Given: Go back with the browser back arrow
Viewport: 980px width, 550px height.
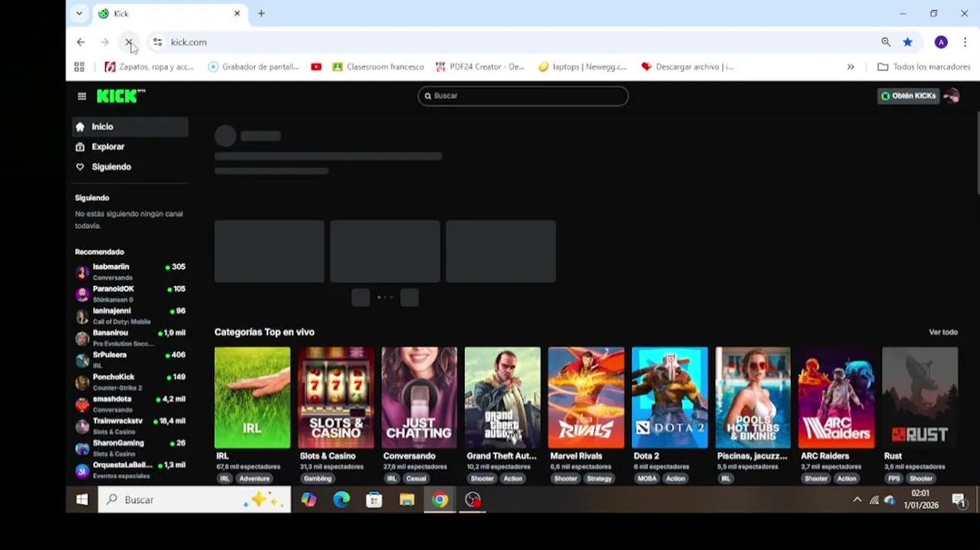Looking at the screenshot, I should pyautogui.click(x=81, y=42).
